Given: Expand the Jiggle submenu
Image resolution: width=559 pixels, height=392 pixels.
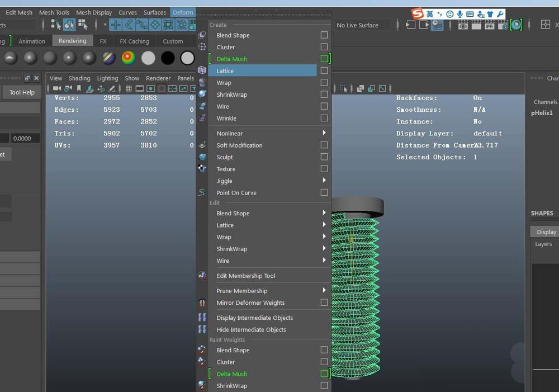Looking at the screenshot, I should click(x=324, y=180).
